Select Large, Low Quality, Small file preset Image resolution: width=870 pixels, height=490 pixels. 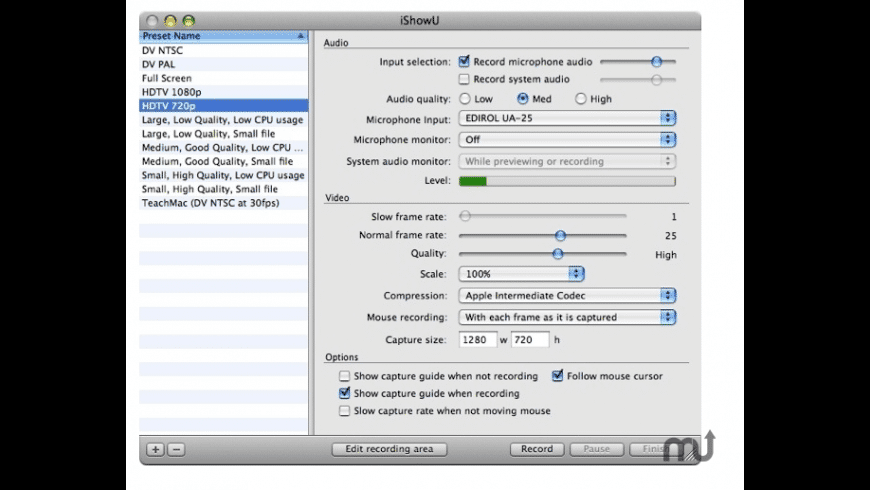[224, 133]
